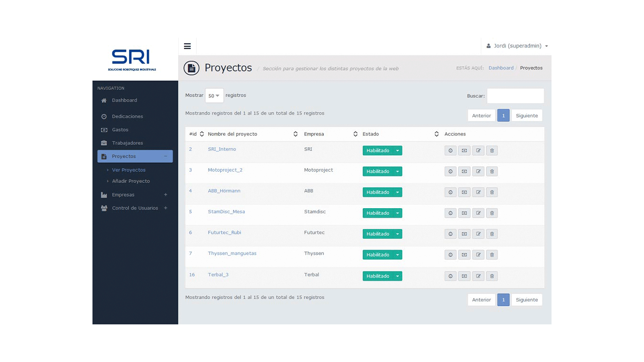The height and width of the screenshot is (362, 644).
Task: Open Habilitado dropdown arrow for Terbal_3
Action: (x=398, y=276)
